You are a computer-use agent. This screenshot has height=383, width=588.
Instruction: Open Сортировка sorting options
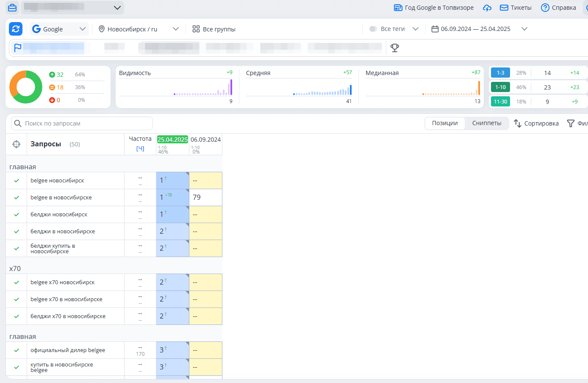536,123
